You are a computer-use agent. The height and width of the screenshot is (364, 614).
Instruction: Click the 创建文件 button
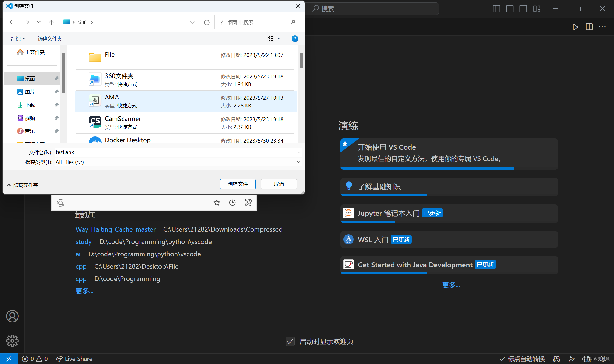(238, 184)
